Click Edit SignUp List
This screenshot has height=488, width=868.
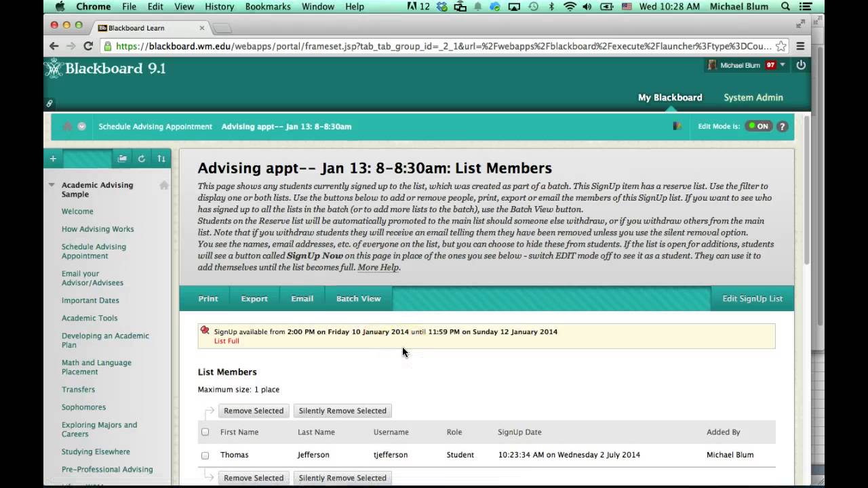(752, 299)
